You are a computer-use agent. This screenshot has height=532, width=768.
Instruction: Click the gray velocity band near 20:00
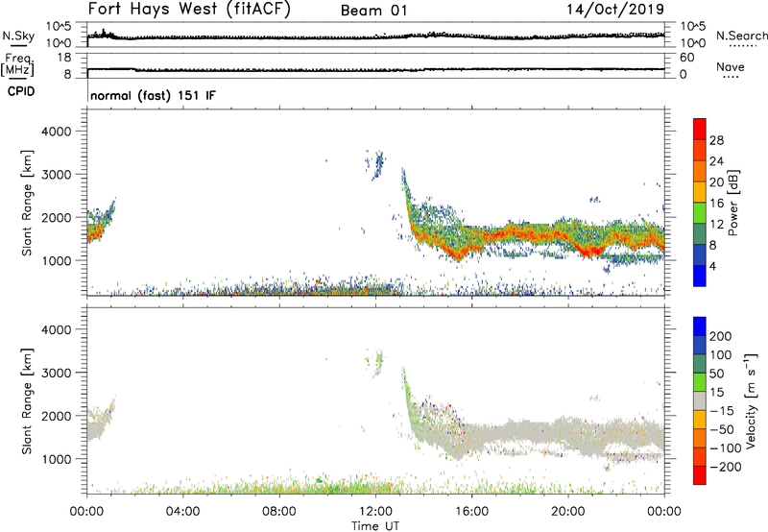point(568,431)
